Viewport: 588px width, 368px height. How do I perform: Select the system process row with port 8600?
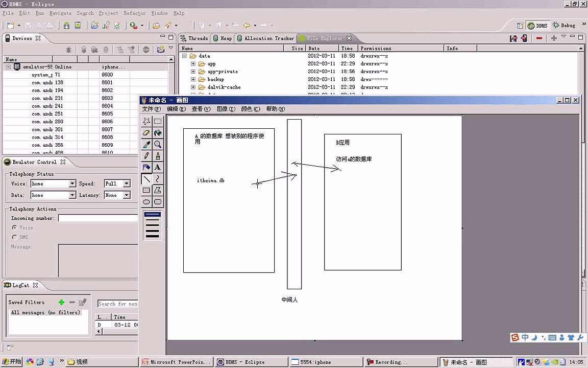click(x=86, y=75)
